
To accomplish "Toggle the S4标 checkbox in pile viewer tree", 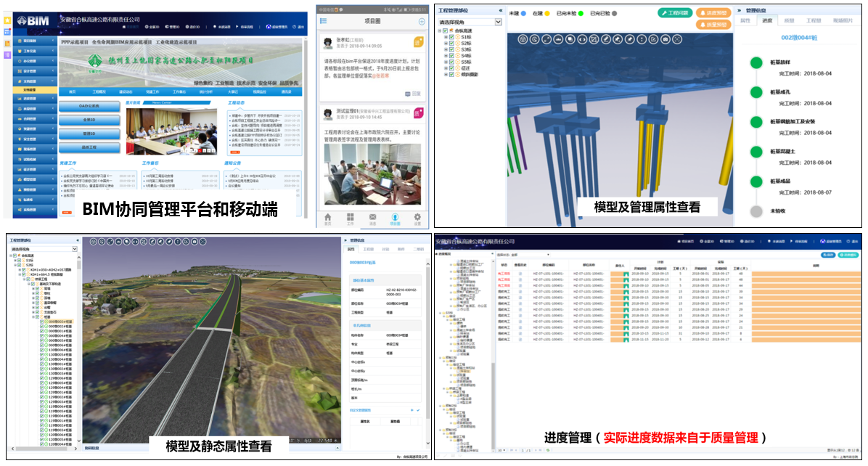I will 451,55.
